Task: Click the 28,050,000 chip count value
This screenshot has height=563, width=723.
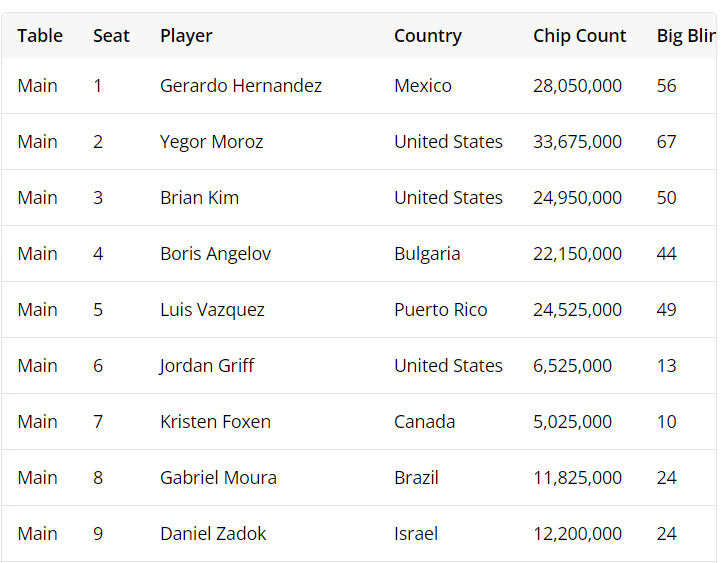Action: point(577,86)
